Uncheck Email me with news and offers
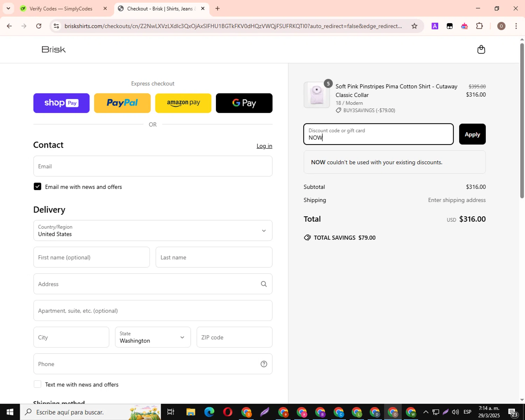The width and height of the screenshot is (525, 420). 37,187
